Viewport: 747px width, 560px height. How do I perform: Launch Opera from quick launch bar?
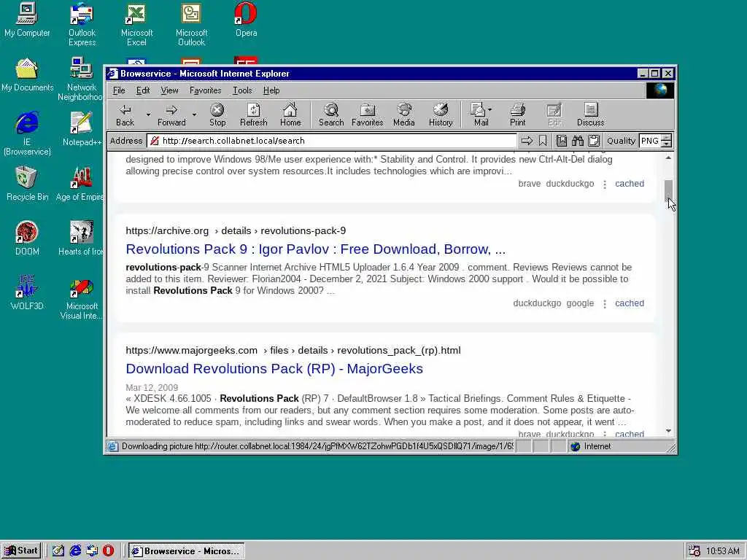pyautogui.click(x=108, y=551)
